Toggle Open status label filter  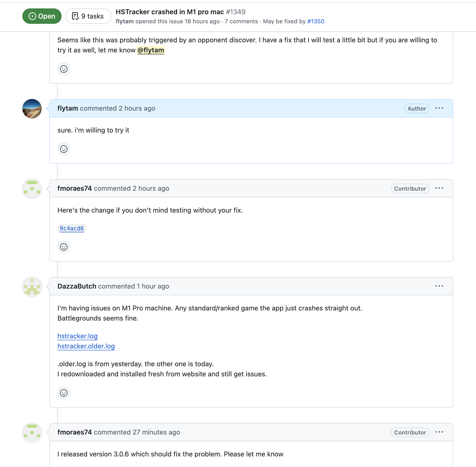click(42, 16)
